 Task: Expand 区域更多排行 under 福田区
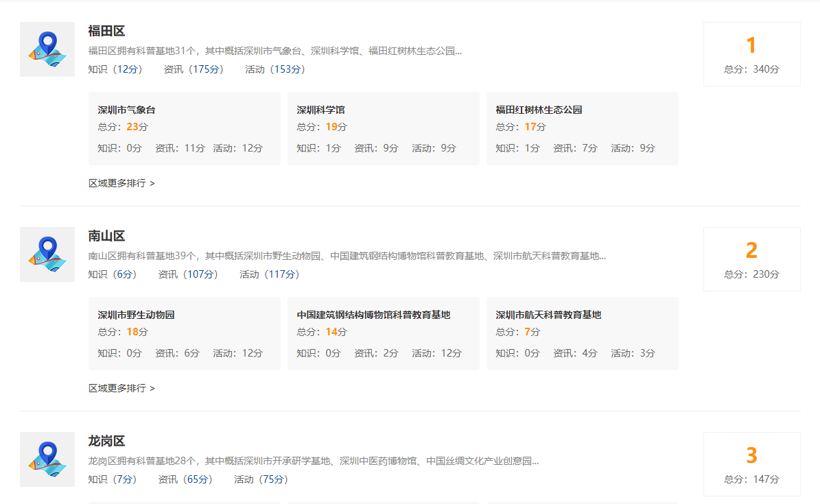point(121,183)
